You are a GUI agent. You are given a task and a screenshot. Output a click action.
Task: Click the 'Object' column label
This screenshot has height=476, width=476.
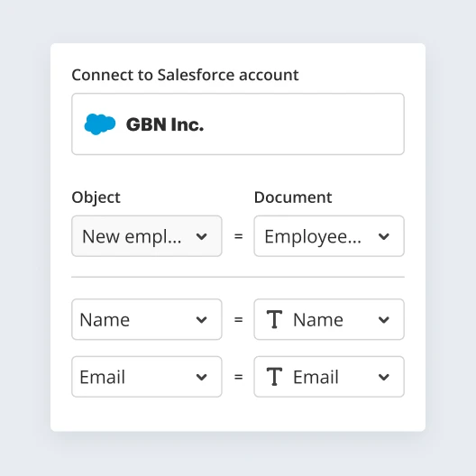coord(96,198)
